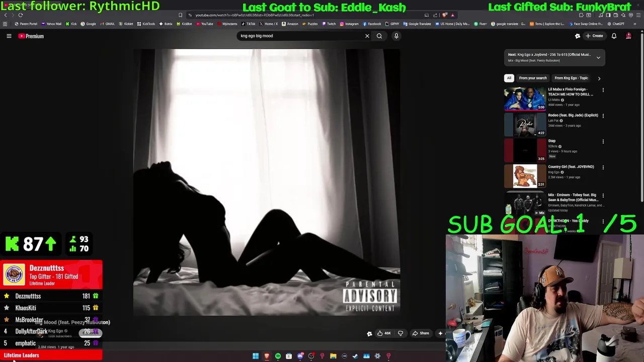Screen dimensions: 644x362
Task: Open options menu for Country Girl video
Action: tap(603, 167)
